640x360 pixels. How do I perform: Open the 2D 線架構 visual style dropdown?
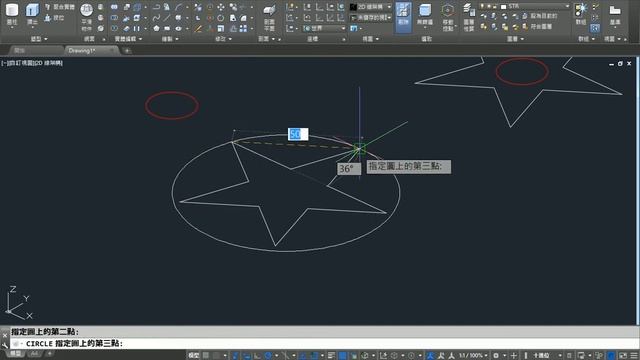coord(371,7)
